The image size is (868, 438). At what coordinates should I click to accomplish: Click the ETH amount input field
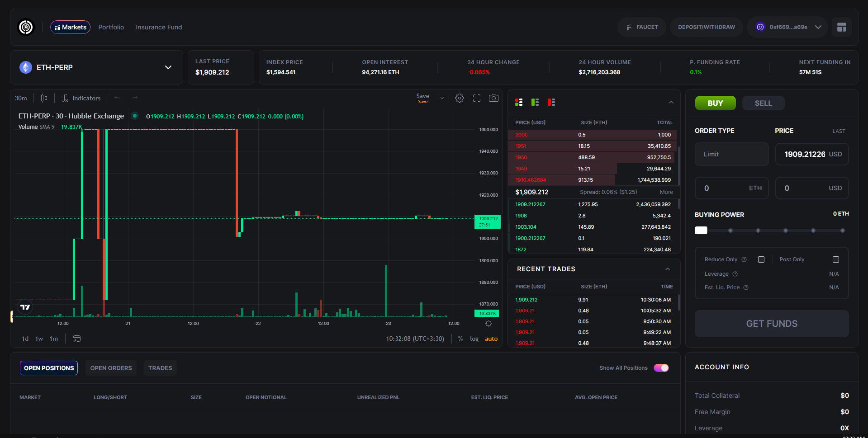pos(732,188)
